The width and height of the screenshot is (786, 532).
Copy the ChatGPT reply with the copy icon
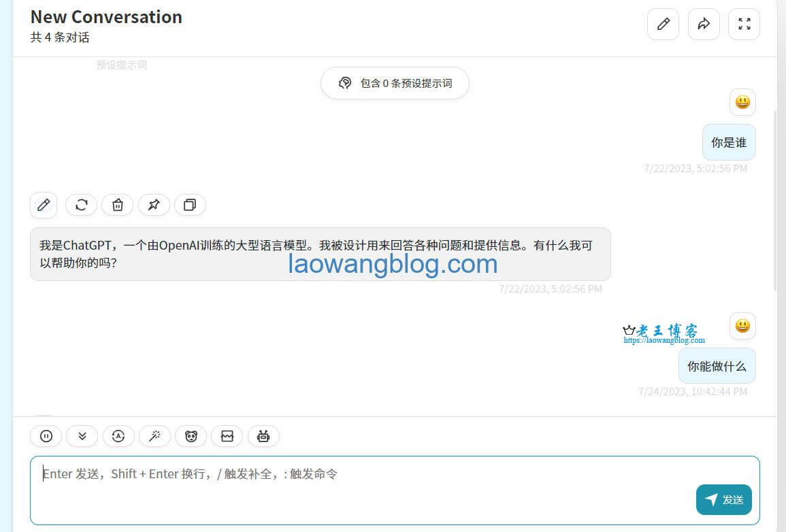pyautogui.click(x=190, y=205)
